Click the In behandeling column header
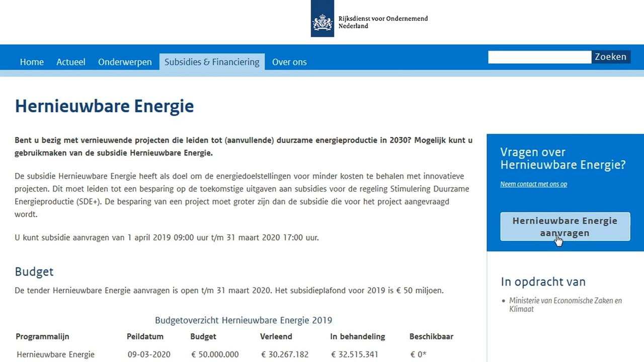This screenshot has height=362, width=644. [x=357, y=336]
